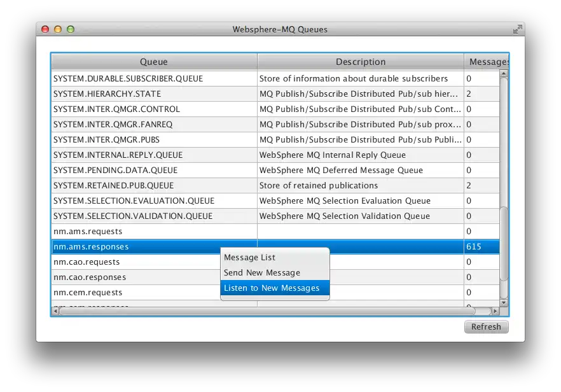Select SYSTEM.DURABLE.SUBSCRIBER.QUEUE row

(x=275, y=78)
